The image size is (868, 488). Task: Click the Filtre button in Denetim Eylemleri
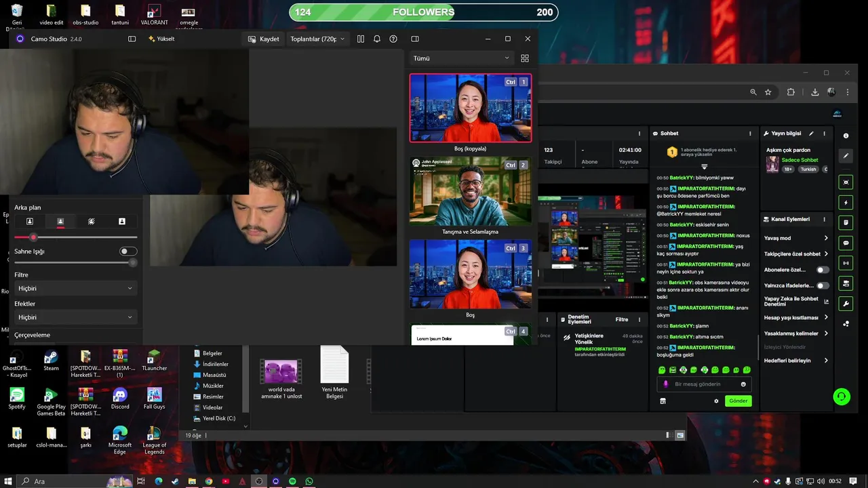[621, 319]
